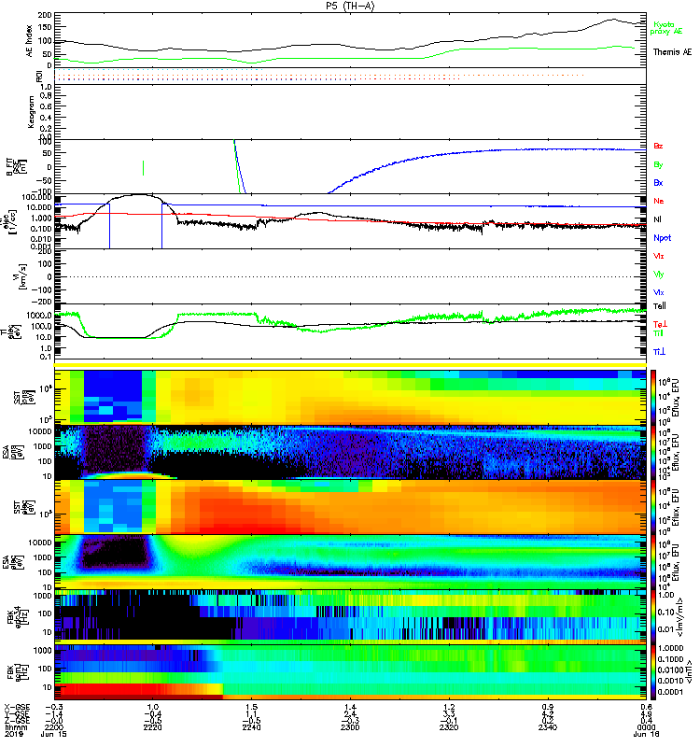Image resolution: width=700 pixels, height=747 pixels.
Task: Select the blue Bx legend label
Action: click(x=658, y=182)
